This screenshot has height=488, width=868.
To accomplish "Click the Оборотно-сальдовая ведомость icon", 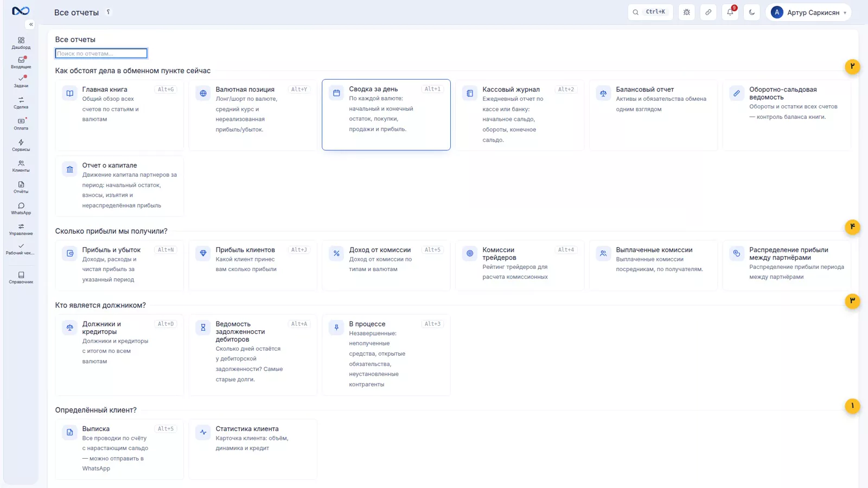I will coord(737,93).
